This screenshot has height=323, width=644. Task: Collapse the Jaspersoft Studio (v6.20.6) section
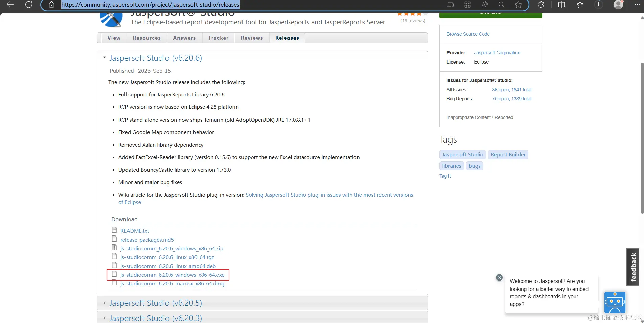coord(104,58)
